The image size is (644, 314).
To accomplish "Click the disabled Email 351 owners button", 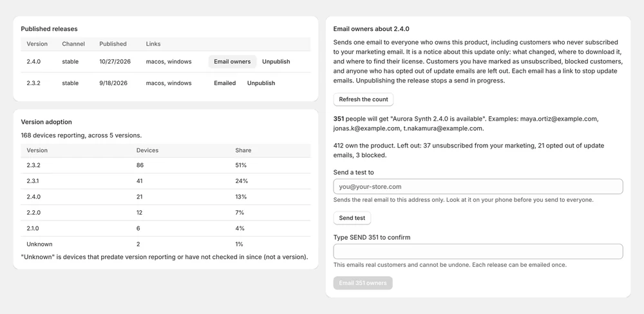I will pyautogui.click(x=363, y=283).
